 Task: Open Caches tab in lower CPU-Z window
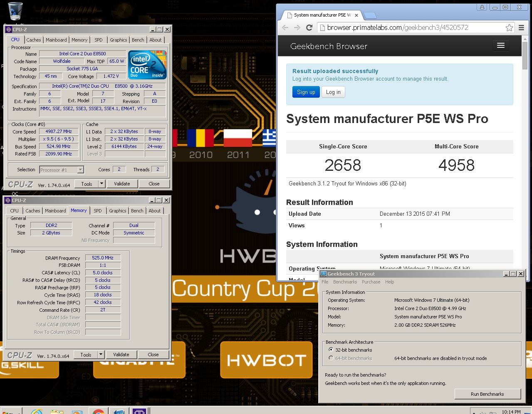coord(33,211)
